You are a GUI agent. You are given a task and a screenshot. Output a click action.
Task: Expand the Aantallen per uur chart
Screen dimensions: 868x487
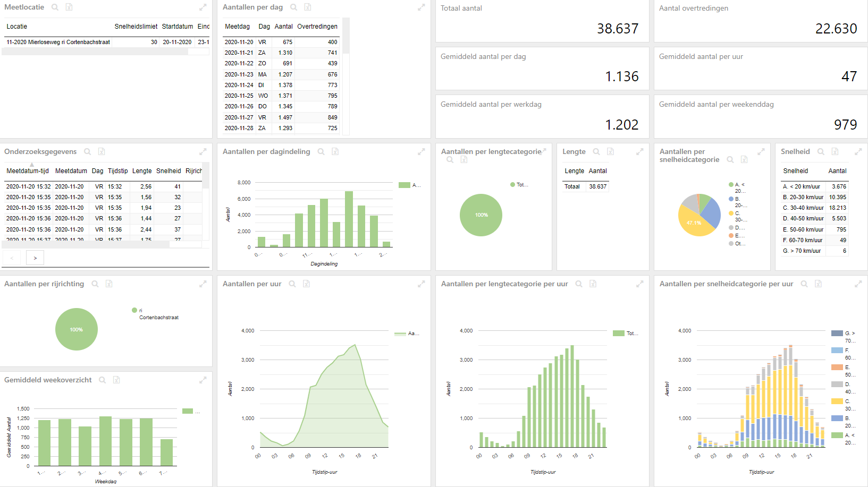421,284
